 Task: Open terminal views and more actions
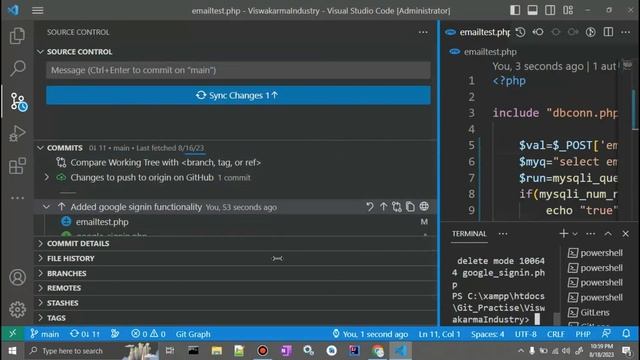[590, 234]
